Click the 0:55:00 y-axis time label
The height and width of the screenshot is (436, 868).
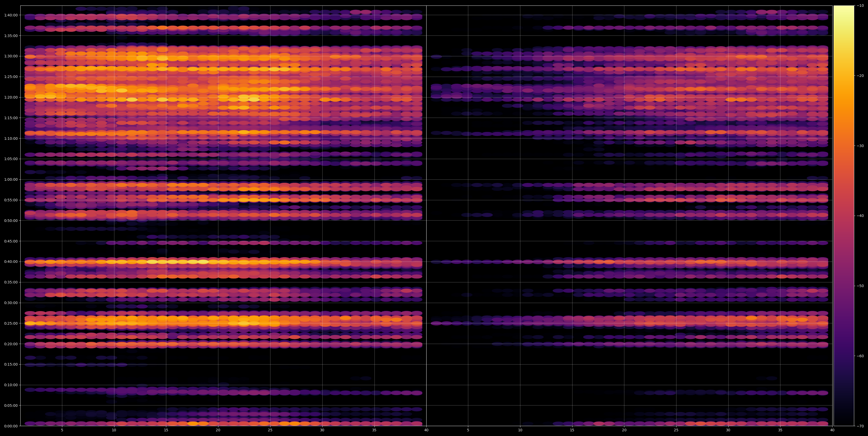pos(11,200)
